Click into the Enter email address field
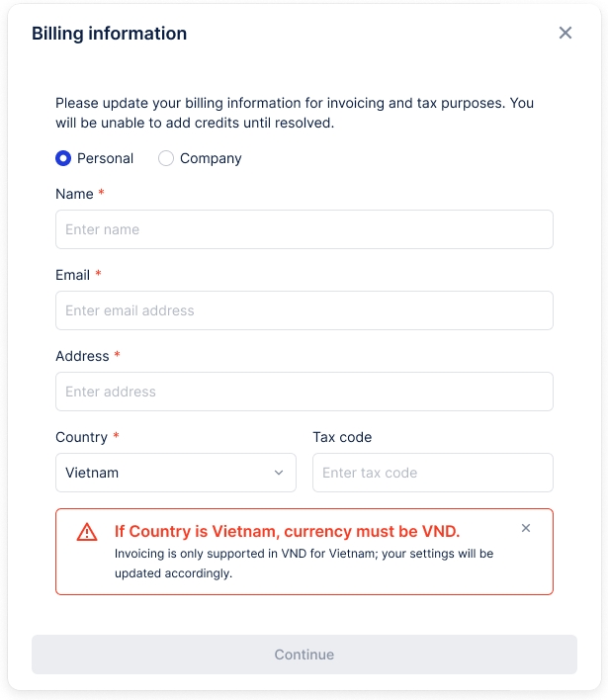608x700 pixels. 304,310
